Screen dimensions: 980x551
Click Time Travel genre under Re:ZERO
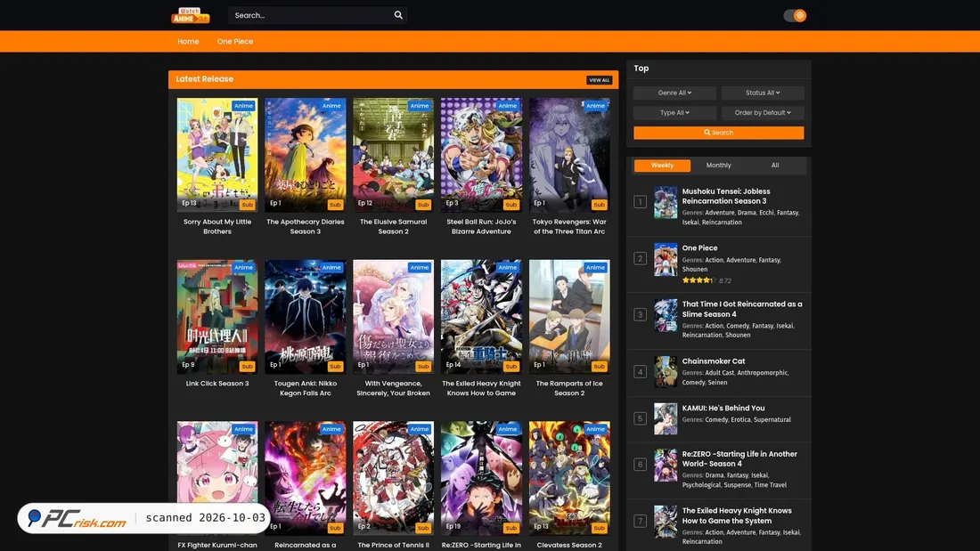coord(770,485)
